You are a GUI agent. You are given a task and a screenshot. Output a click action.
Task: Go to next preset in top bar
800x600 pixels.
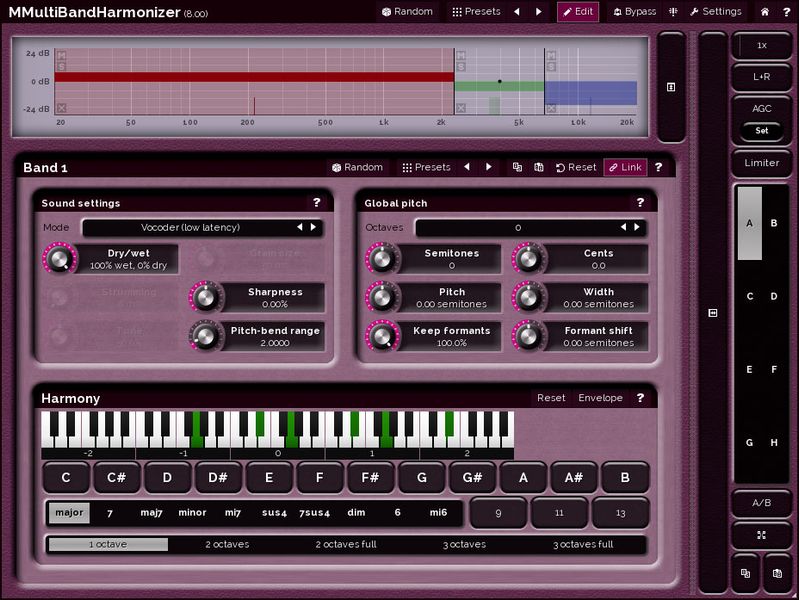coord(539,11)
